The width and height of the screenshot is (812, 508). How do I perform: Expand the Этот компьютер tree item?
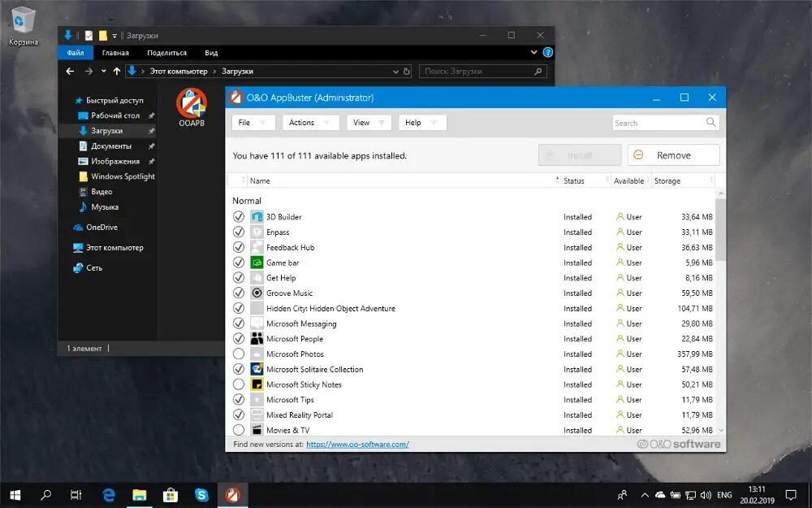69,247
